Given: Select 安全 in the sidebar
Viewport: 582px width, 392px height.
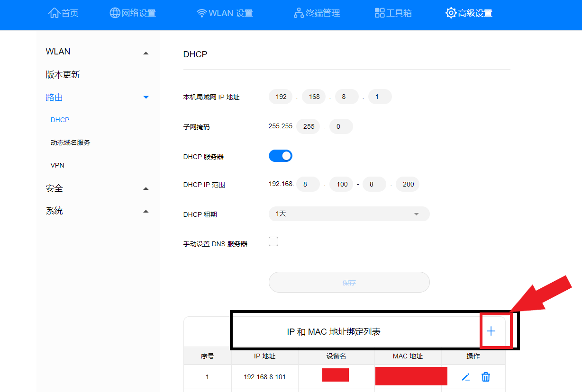Looking at the screenshot, I should [x=55, y=188].
